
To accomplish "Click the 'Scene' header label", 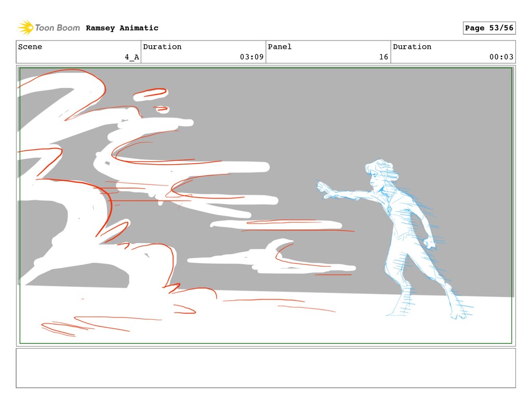I will 30,46.
